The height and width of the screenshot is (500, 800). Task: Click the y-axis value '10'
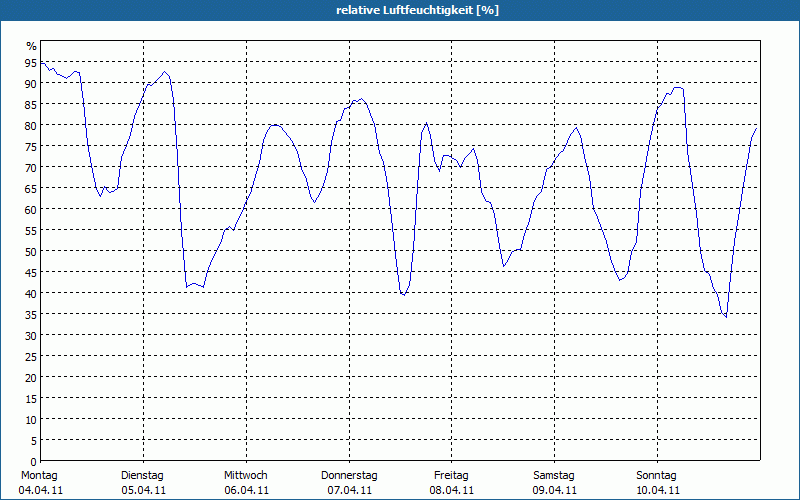tap(31, 419)
